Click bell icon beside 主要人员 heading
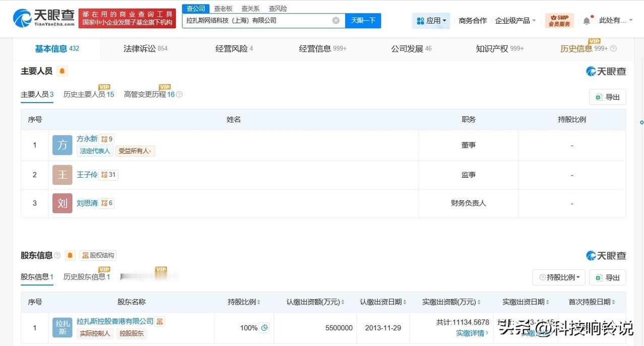644x346 pixels. click(62, 71)
